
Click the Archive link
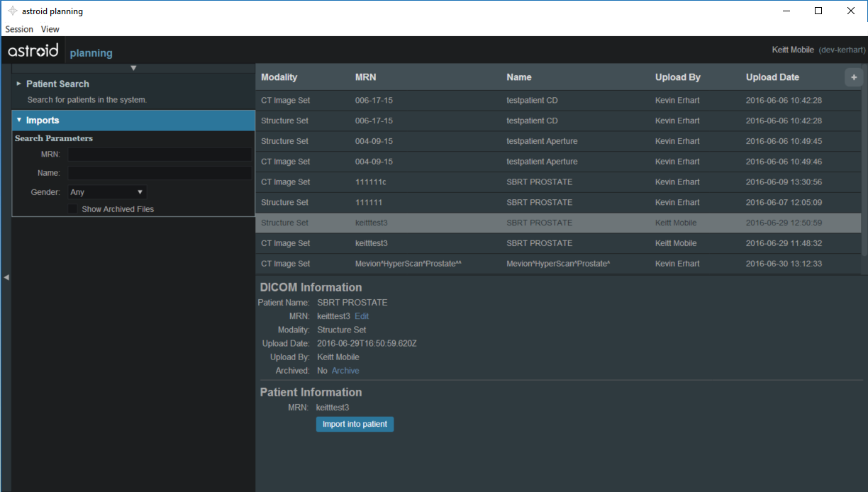coord(345,371)
